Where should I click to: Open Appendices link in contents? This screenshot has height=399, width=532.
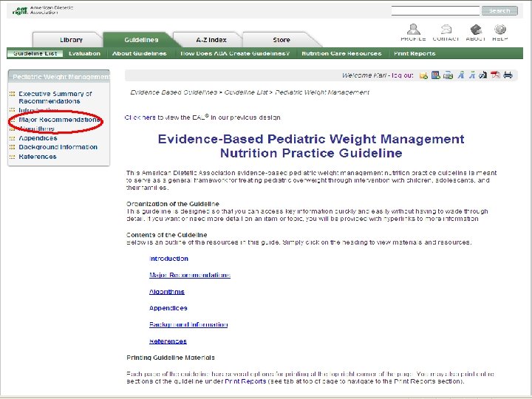pos(168,308)
